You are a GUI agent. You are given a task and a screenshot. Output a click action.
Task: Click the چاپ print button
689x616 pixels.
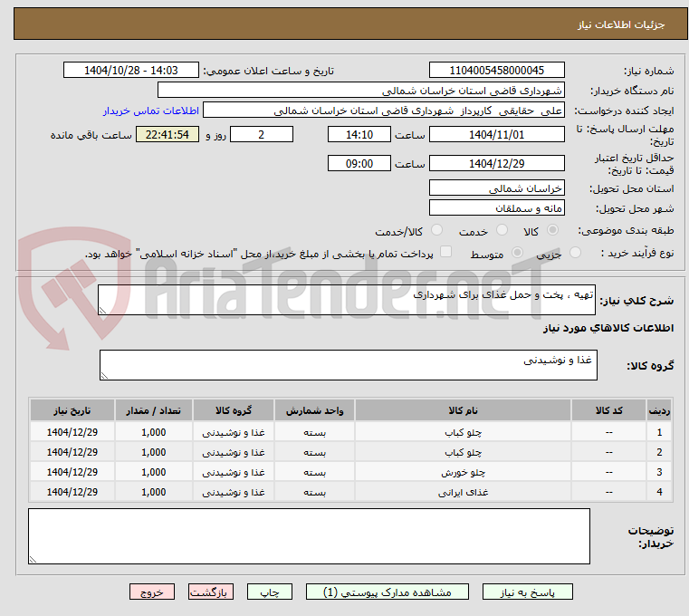click(x=270, y=592)
